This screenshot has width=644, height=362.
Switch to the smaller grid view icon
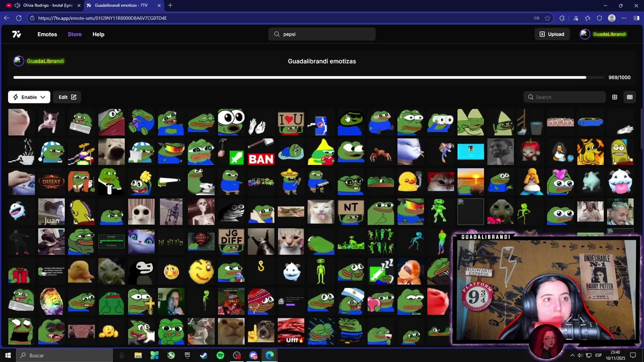point(629,97)
